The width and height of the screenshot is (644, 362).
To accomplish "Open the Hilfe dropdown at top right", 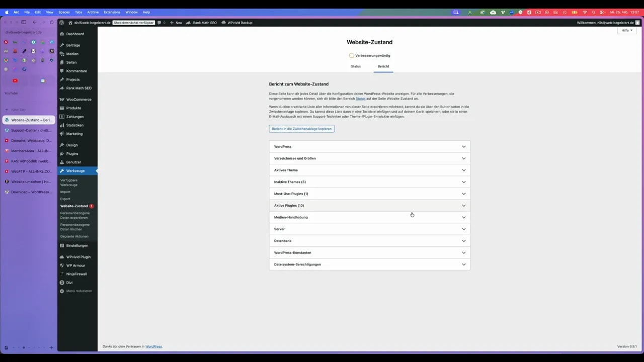I will 626,30.
